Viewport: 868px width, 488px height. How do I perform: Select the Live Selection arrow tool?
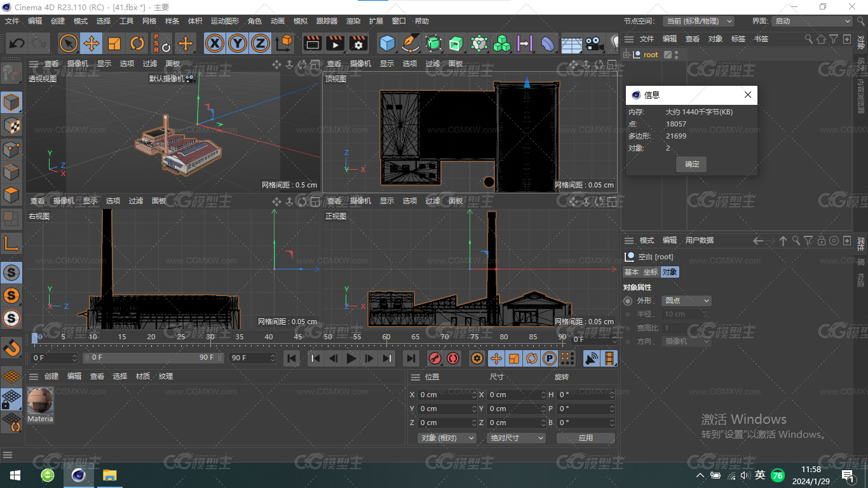(69, 43)
